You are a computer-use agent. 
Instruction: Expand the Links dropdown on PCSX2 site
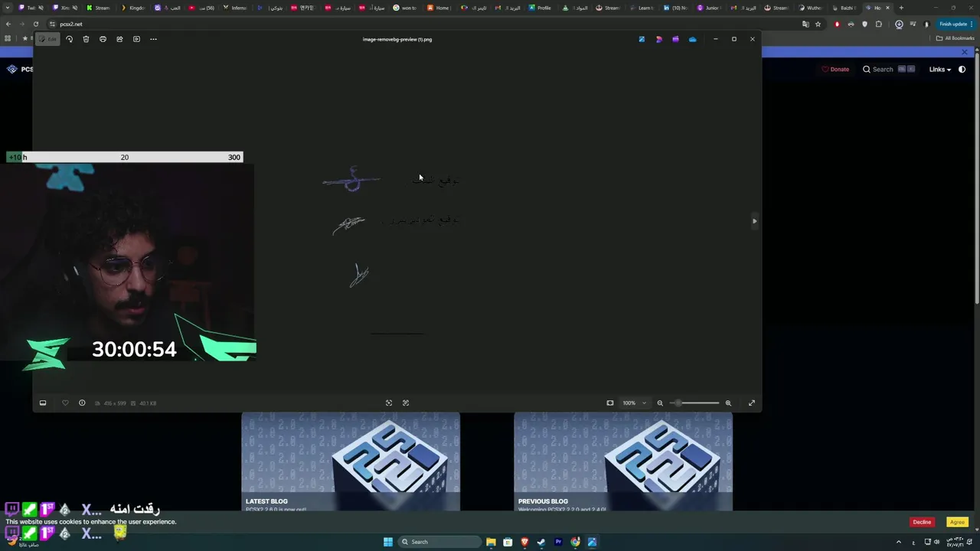pyautogui.click(x=940, y=69)
